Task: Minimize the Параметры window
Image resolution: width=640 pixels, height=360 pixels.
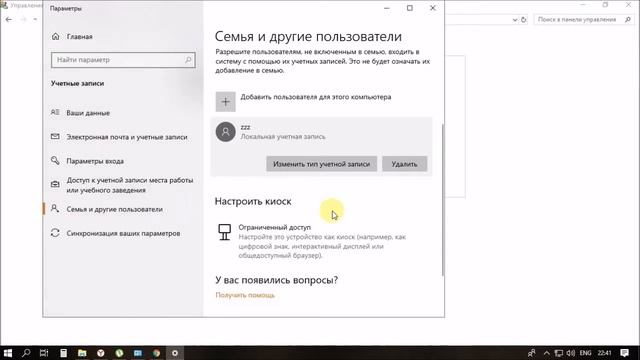Action: pos(387,8)
